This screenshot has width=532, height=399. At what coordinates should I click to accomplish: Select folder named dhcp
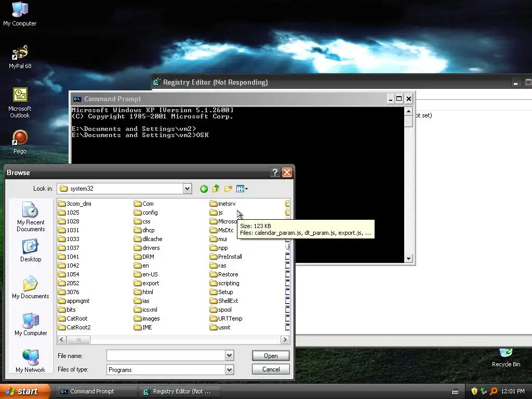(144, 230)
